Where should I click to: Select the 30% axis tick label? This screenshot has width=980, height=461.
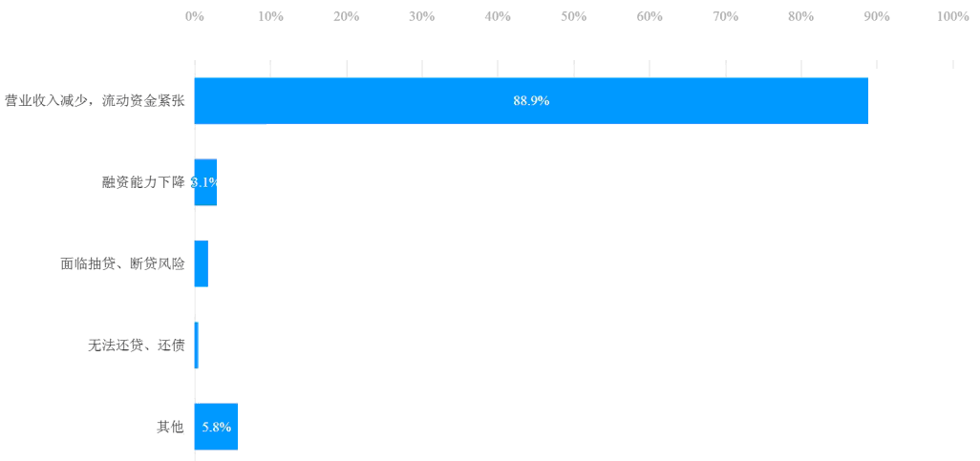(422, 17)
